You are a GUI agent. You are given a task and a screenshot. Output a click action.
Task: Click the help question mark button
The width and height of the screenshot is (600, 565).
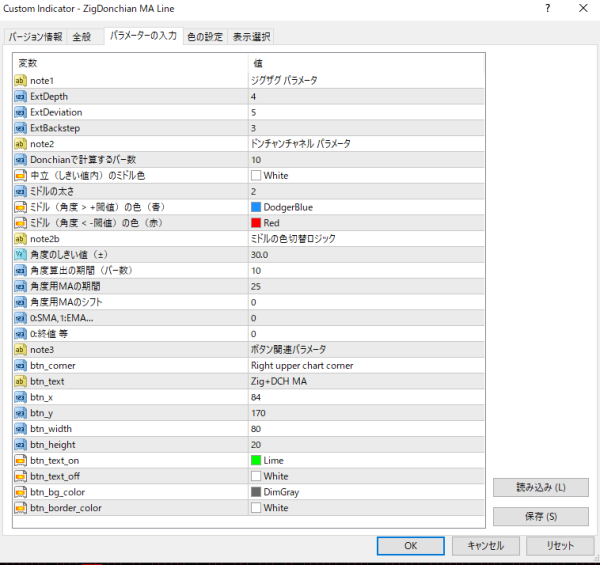pyautogui.click(x=546, y=9)
